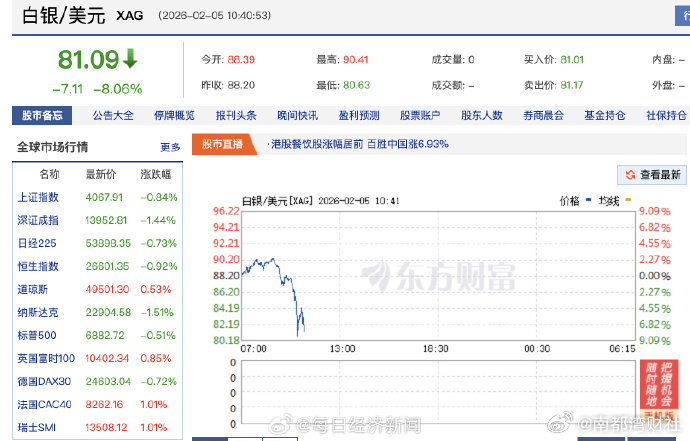
Task: Open the 港股餐饮股涨幅居前 news headline
Action: tap(360, 144)
